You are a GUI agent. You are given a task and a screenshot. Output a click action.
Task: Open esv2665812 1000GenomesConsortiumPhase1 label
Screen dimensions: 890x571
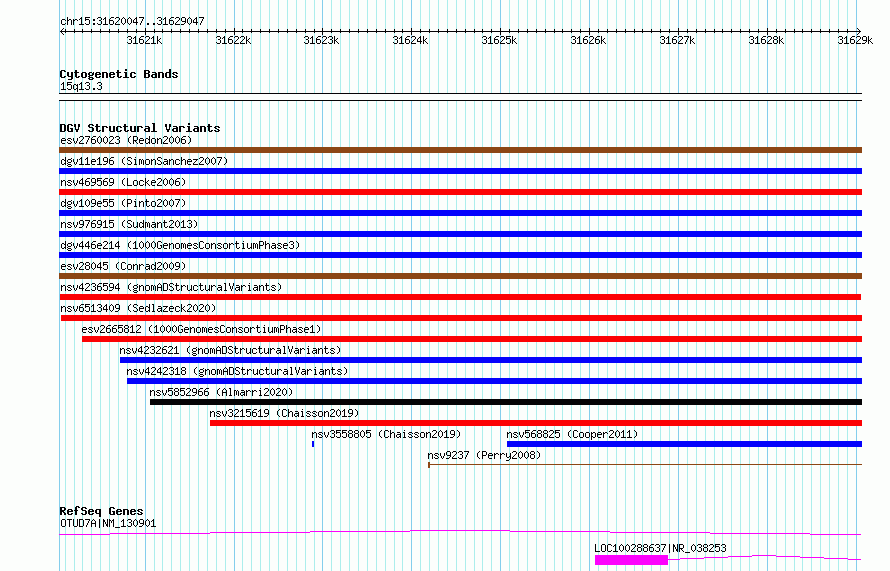click(201, 329)
